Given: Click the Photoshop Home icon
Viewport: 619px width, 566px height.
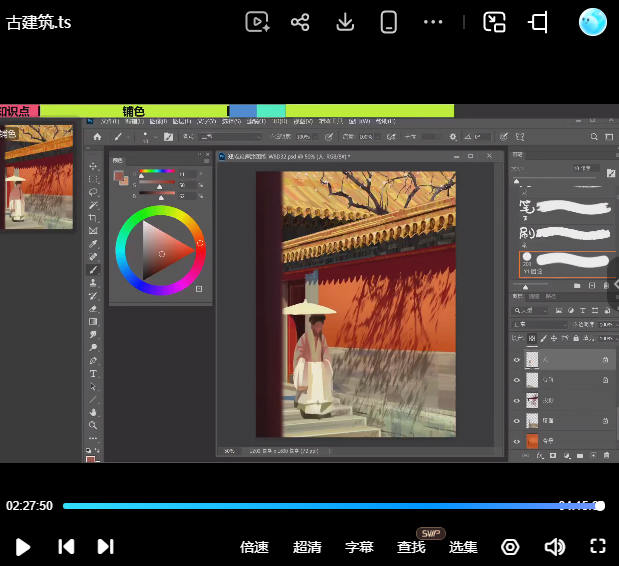Looking at the screenshot, I should pyautogui.click(x=97, y=137).
